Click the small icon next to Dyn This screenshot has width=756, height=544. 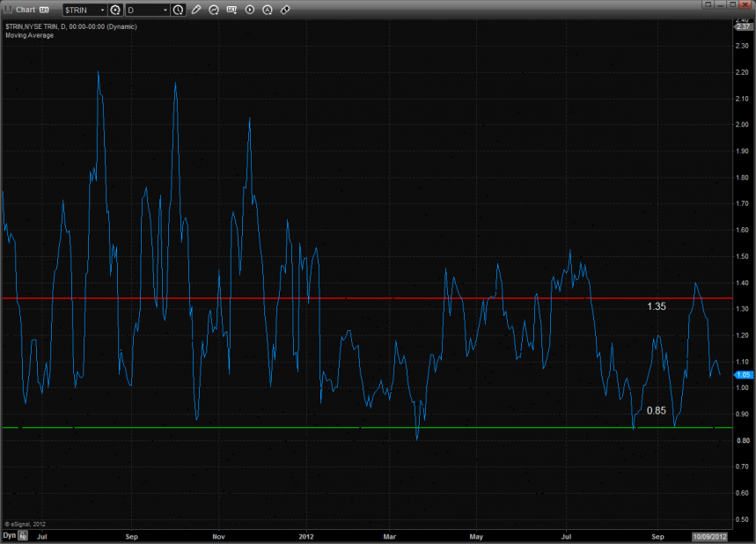point(23,534)
